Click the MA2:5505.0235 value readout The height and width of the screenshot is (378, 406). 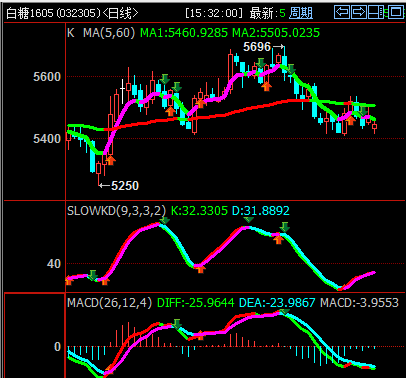click(276, 33)
